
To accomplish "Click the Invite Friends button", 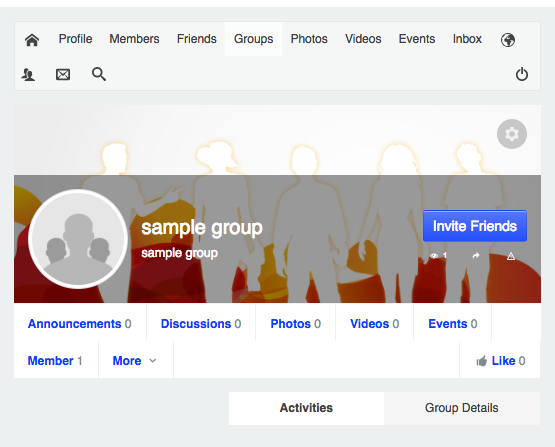I will coord(475,226).
